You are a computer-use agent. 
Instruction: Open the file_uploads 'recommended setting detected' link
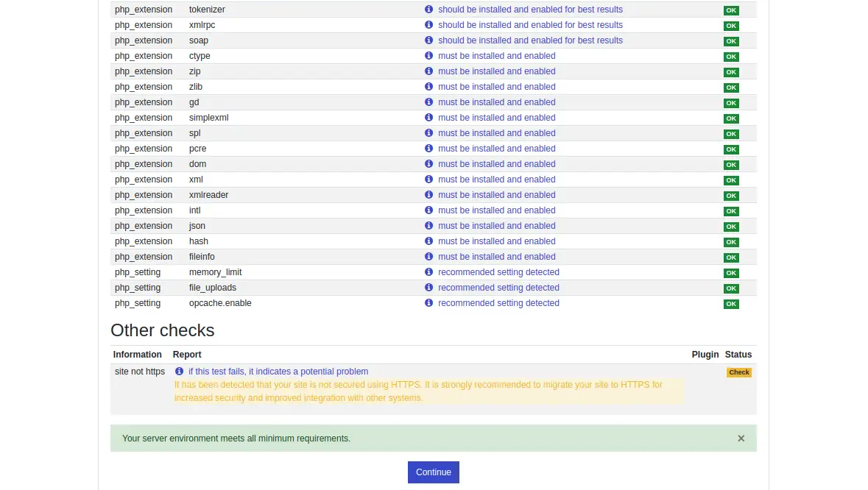point(498,288)
